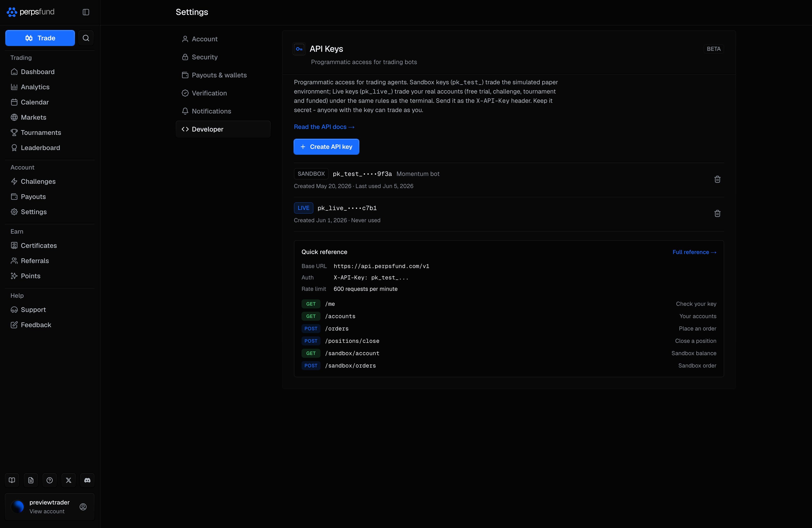Collapse the sidebar with the panel icon

point(86,12)
